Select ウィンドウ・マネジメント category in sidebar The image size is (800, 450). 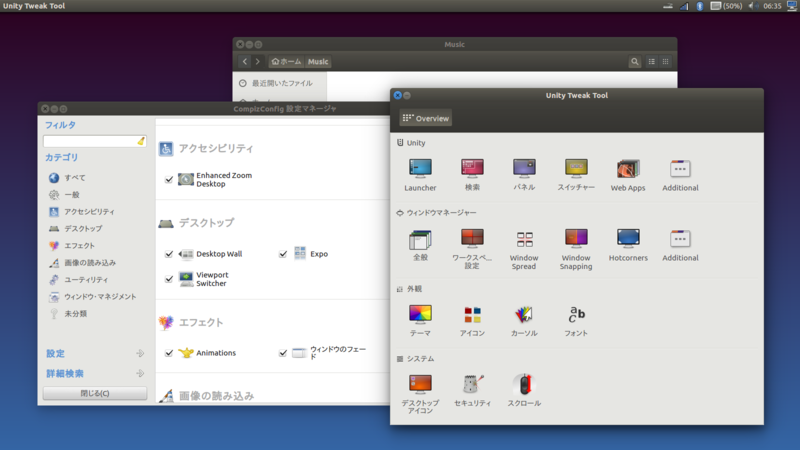[92, 296]
